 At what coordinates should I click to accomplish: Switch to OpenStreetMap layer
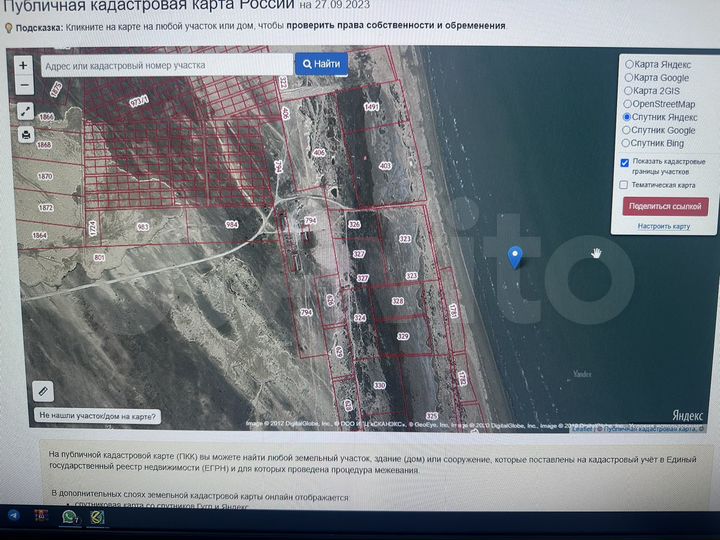[x=659, y=104]
